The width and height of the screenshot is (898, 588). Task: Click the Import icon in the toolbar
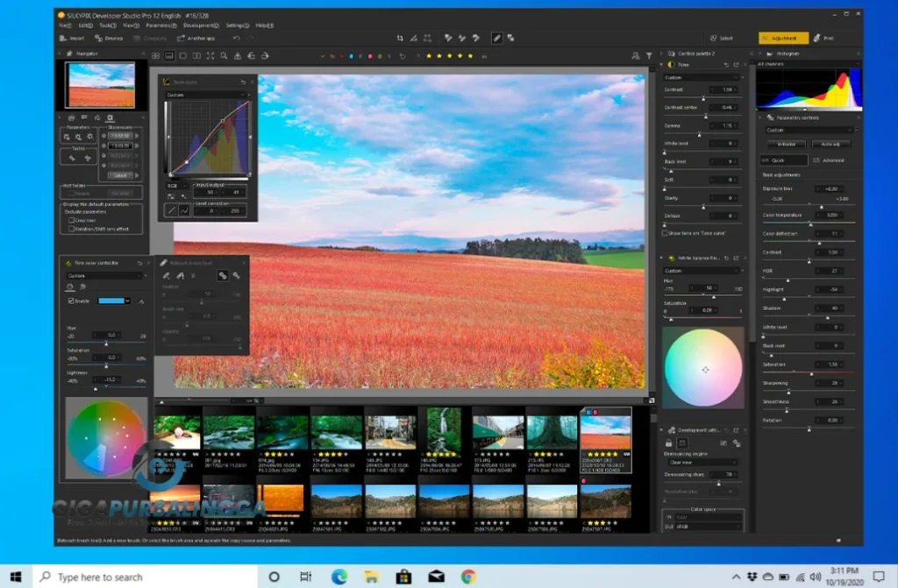pyautogui.click(x=67, y=39)
